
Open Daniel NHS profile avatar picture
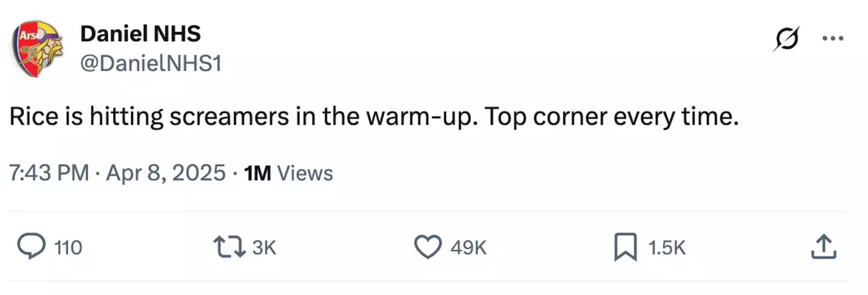(37, 48)
